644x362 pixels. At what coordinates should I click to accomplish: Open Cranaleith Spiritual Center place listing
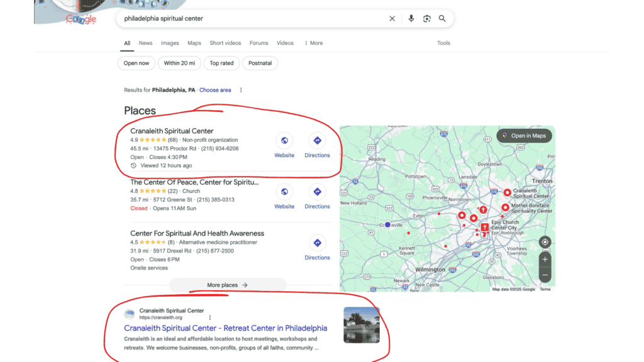coord(172,131)
